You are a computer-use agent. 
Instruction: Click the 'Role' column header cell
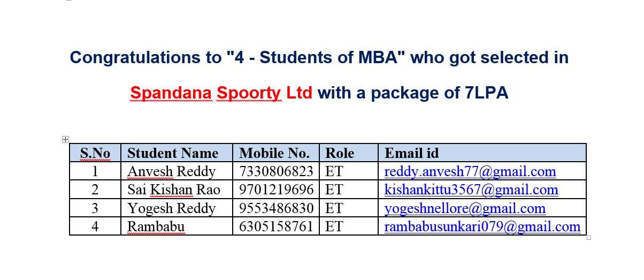tap(340, 153)
